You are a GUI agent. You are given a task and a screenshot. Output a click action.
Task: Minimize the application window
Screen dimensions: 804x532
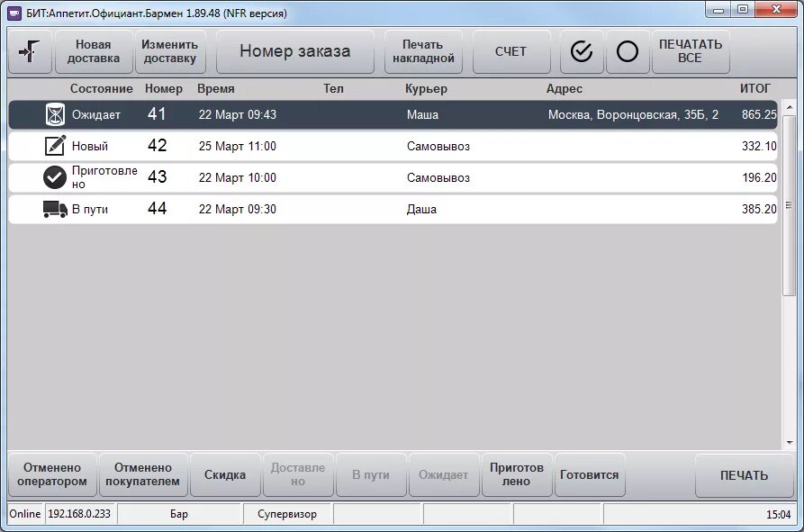click(718, 10)
